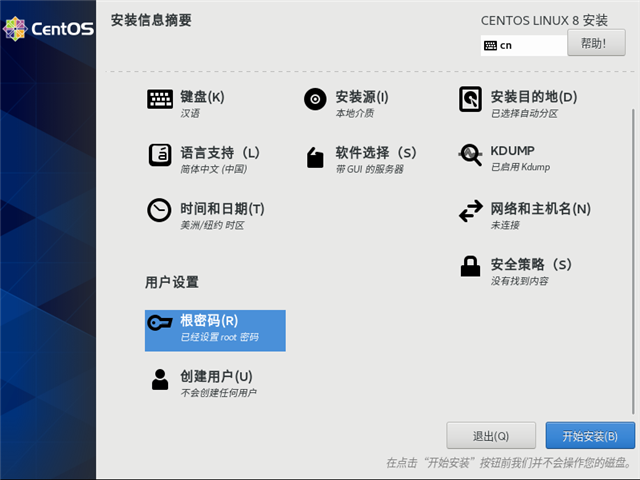The width and height of the screenshot is (640, 480).
Task: Open 时间和日期(T) label
Action: [x=222, y=209]
